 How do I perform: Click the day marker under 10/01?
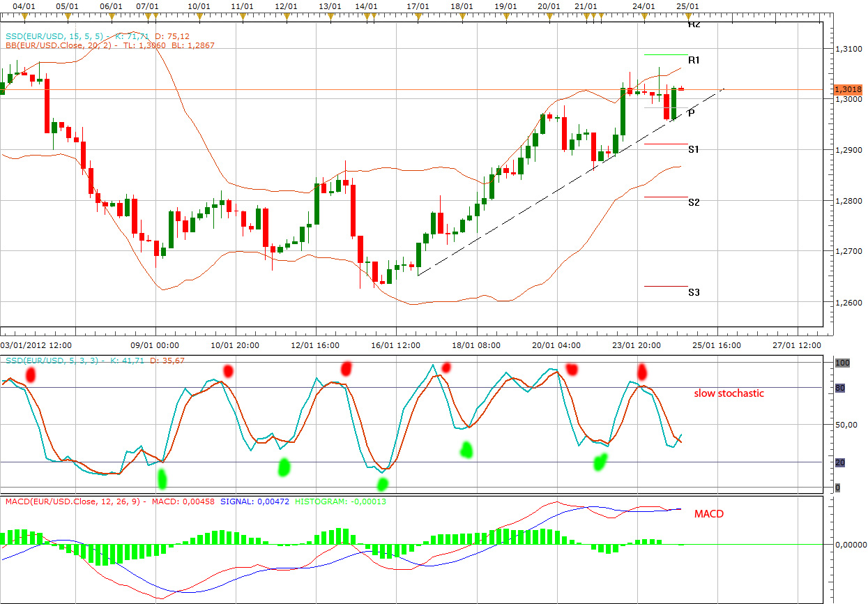click(199, 15)
